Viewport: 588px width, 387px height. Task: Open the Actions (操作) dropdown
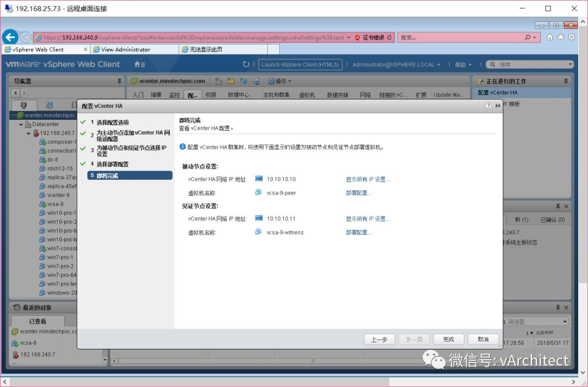[280, 81]
